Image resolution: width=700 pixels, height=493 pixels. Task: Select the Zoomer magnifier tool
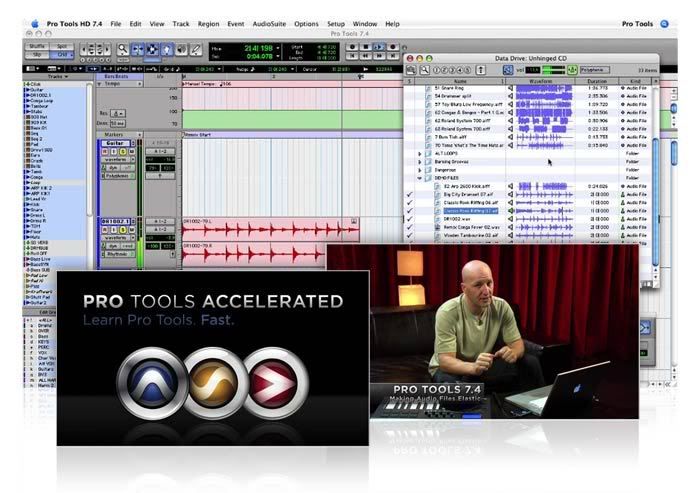(x=122, y=49)
